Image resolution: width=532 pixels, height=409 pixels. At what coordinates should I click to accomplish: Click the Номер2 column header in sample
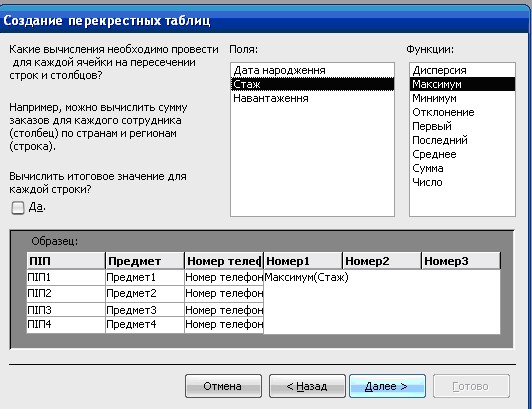tap(382, 261)
